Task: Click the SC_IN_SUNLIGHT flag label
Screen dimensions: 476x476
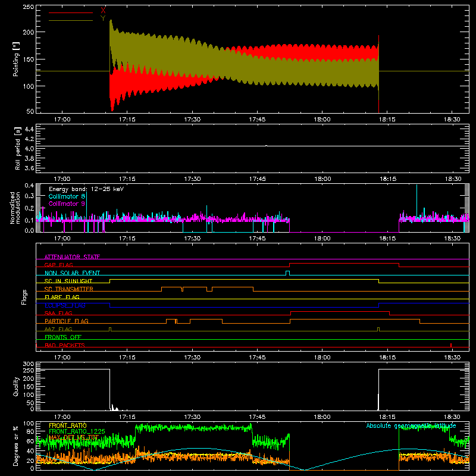Action: (68, 281)
